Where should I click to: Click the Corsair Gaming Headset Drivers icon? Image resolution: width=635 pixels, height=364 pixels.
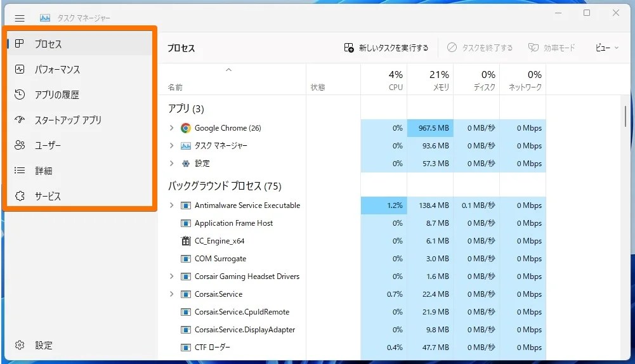click(x=185, y=276)
